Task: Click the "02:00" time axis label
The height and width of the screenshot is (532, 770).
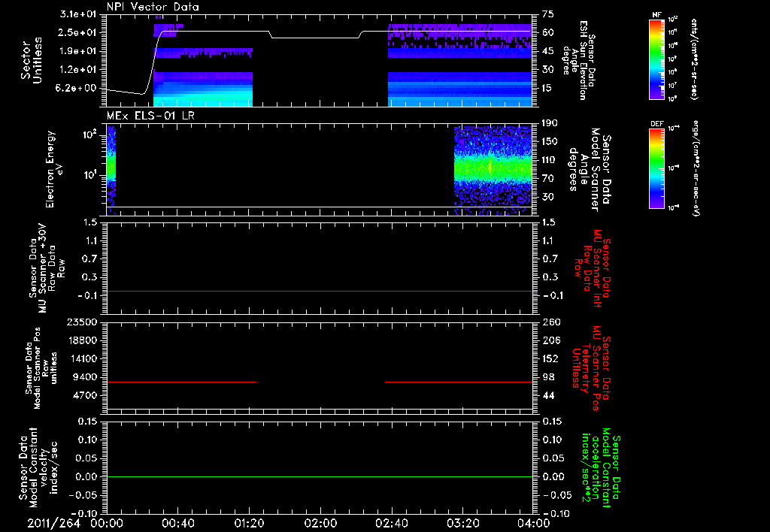Action: click(x=320, y=523)
